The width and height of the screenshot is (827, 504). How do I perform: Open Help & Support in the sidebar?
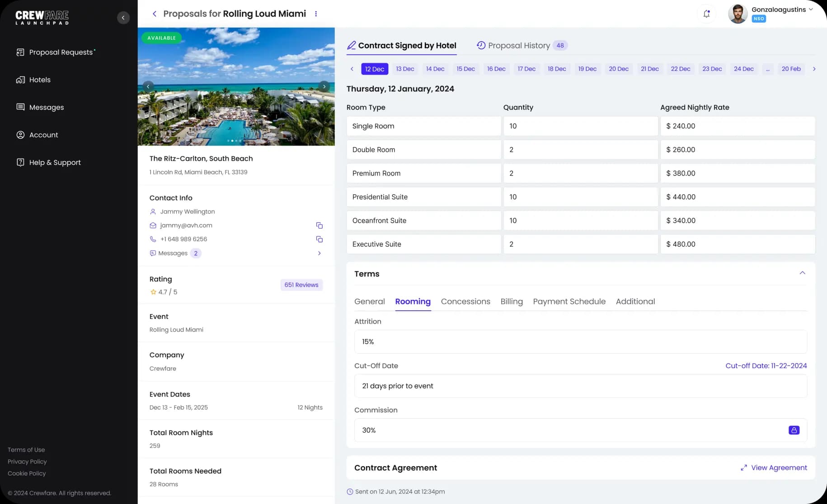coord(48,163)
